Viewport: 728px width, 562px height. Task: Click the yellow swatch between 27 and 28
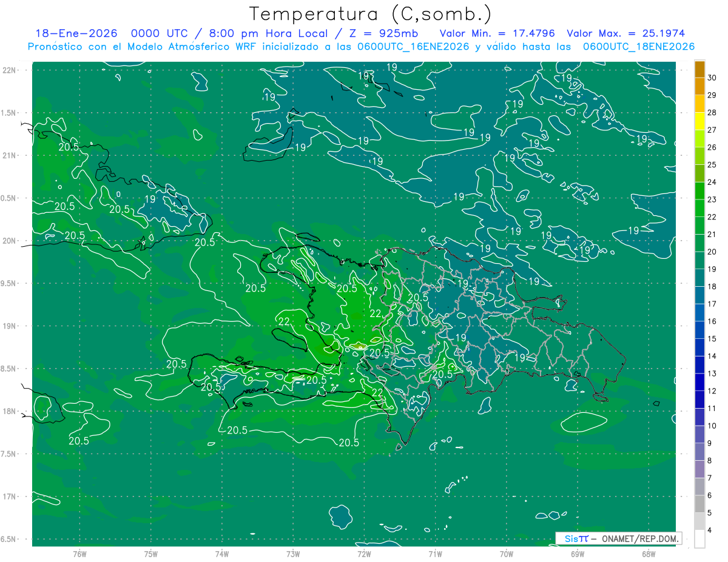699,121
